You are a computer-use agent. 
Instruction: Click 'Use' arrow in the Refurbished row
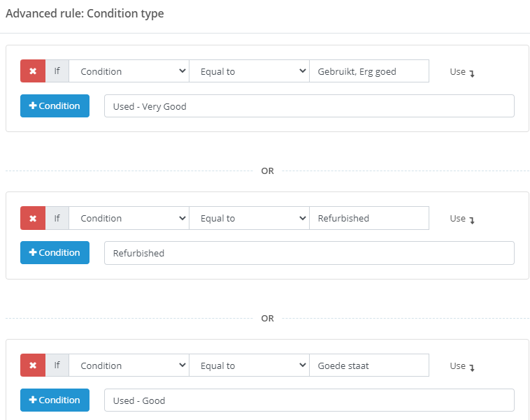(x=462, y=219)
